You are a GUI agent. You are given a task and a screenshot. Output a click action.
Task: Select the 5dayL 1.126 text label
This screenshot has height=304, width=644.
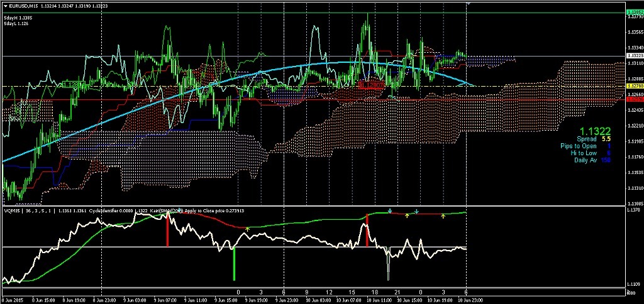click(x=16, y=24)
